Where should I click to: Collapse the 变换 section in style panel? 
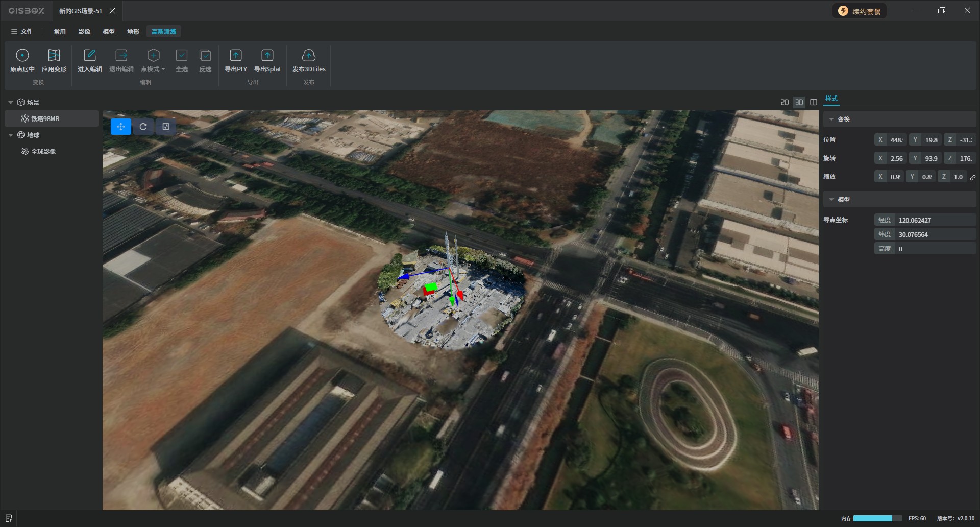click(831, 119)
